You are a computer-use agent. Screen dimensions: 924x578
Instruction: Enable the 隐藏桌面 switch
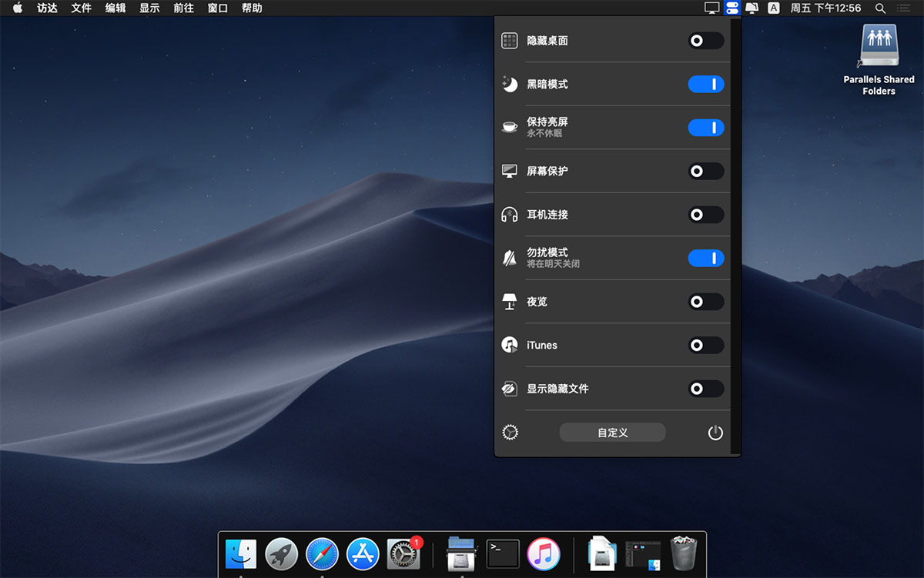(705, 41)
